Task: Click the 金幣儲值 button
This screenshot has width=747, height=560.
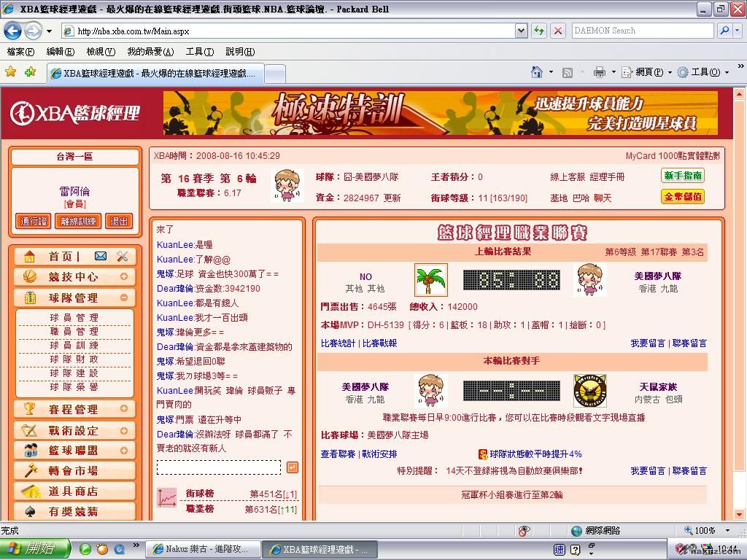Action: click(x=683, y=197)
